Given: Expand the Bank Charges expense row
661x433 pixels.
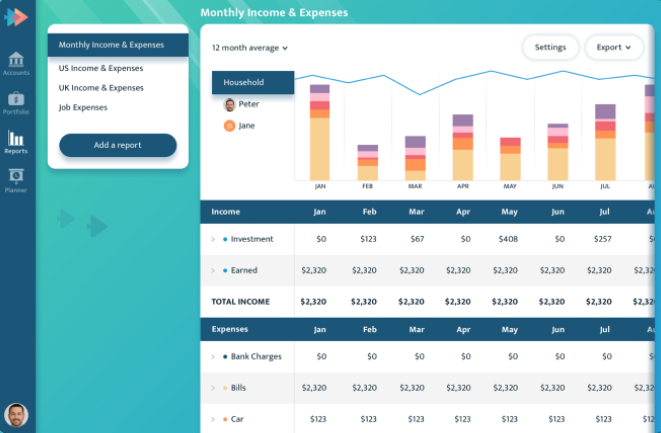Looking at the screenshot, I should click(x=213, y=357).
